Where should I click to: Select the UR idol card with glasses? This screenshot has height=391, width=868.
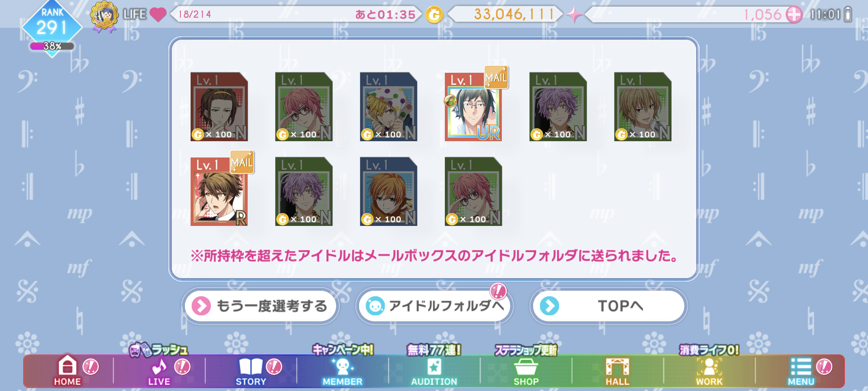tap(473, 106)
